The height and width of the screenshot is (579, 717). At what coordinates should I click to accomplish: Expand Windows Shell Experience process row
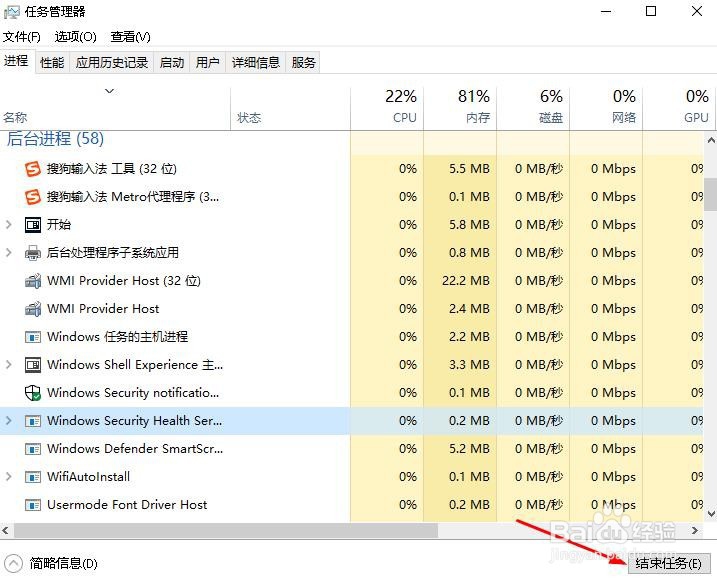(x=8, y=365)
